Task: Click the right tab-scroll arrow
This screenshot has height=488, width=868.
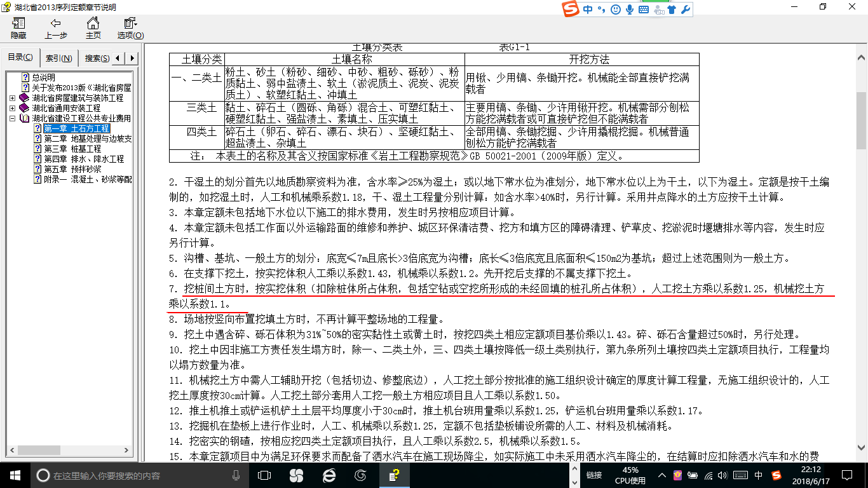Action: [132, 58]
